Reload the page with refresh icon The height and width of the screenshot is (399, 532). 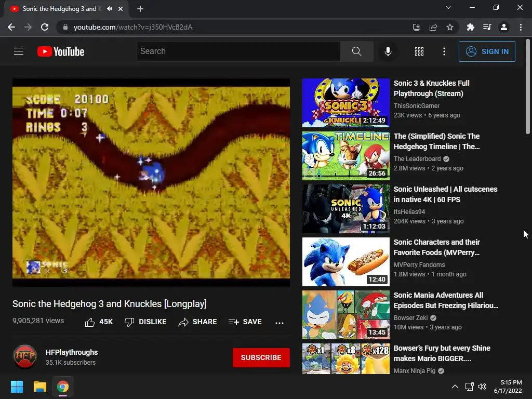pyautogui.click(x=45, y=27)
